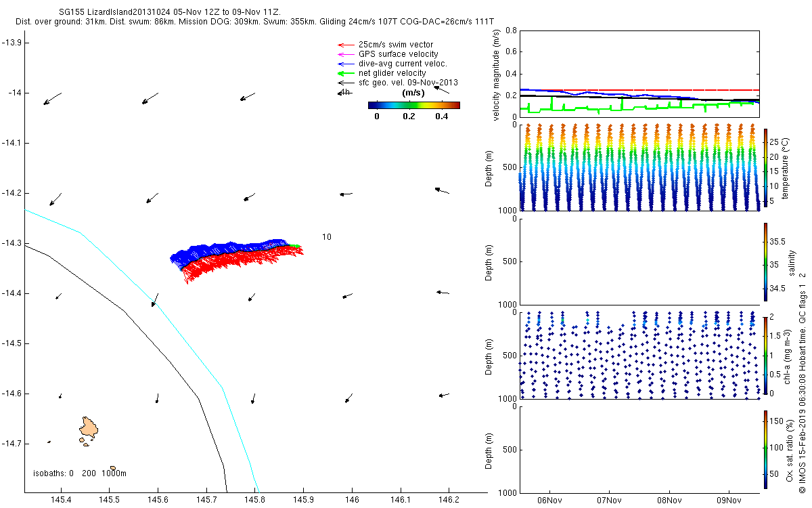Screen dimensions: 812x508
Task: Click the '-14.7' latitude tick label
Action: [x=12, y=443]
